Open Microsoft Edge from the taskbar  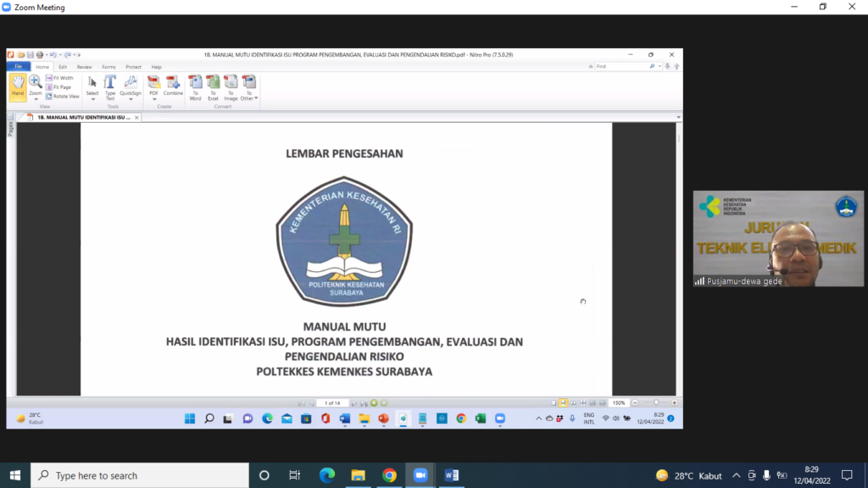(x=327, y=475)
